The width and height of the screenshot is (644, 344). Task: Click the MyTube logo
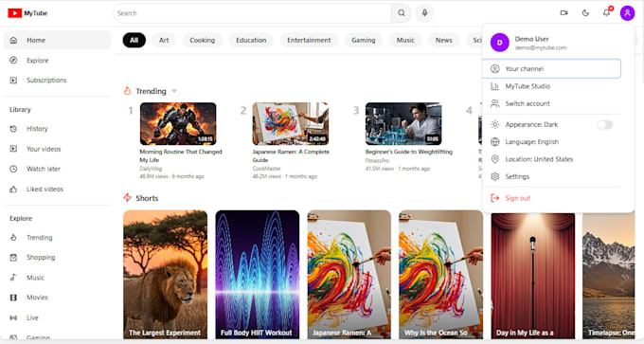[27, 13]
